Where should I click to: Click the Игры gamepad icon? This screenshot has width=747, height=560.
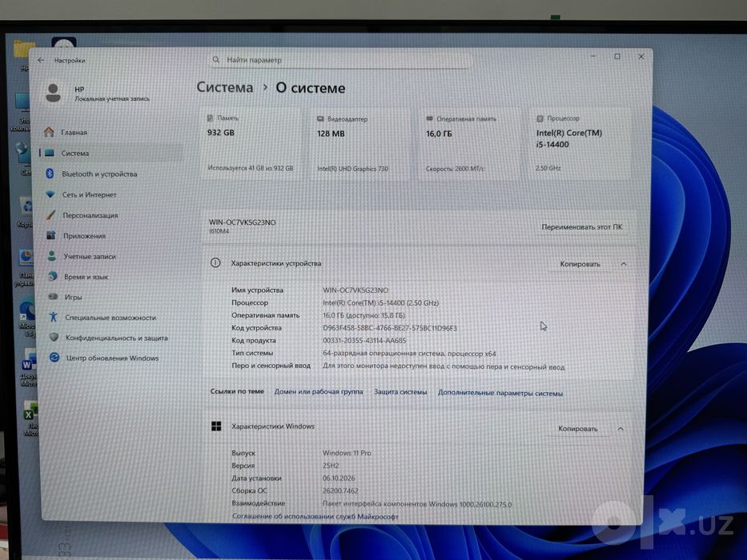(53, 297)
